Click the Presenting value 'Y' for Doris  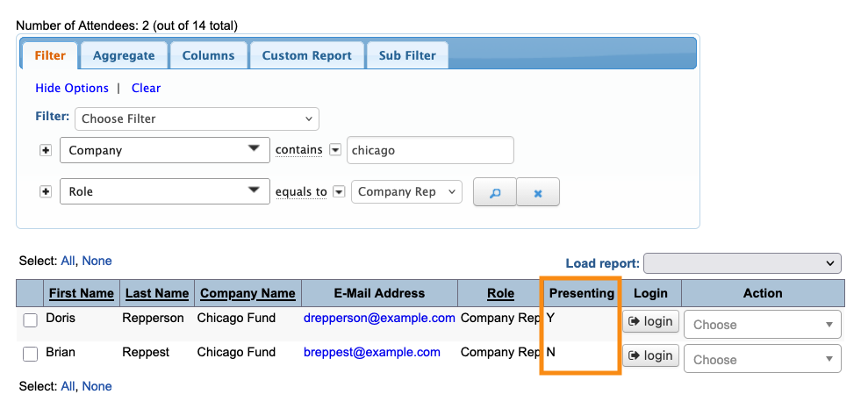tap(550, 319)
